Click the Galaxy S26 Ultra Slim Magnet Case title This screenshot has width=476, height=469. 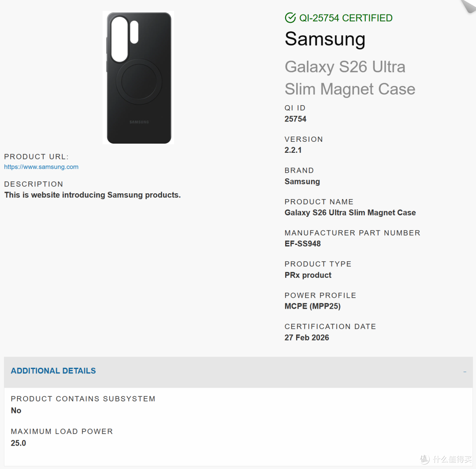point(350,78)
